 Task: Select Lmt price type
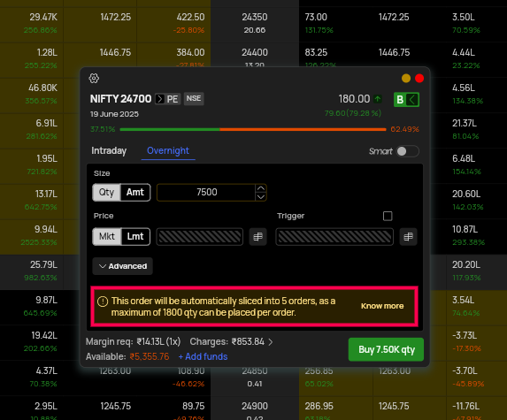coord(135,236)
